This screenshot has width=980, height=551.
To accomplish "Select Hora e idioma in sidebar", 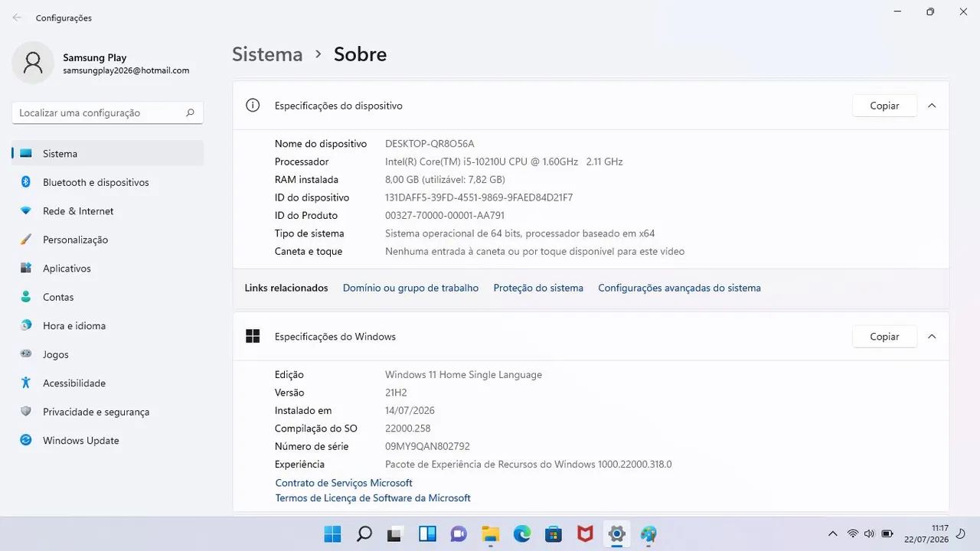I will click(107, 325).
